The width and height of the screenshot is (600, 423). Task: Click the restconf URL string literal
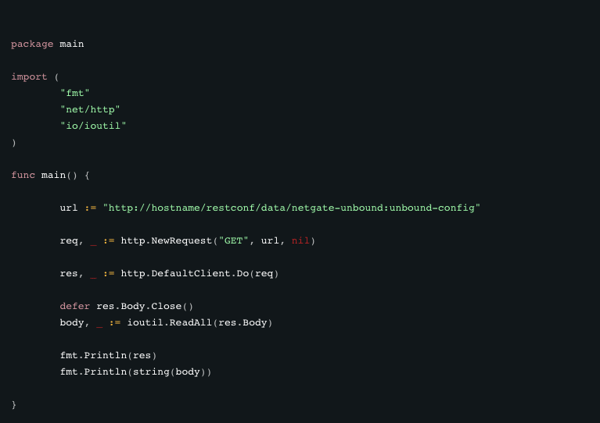click(292, 208)
